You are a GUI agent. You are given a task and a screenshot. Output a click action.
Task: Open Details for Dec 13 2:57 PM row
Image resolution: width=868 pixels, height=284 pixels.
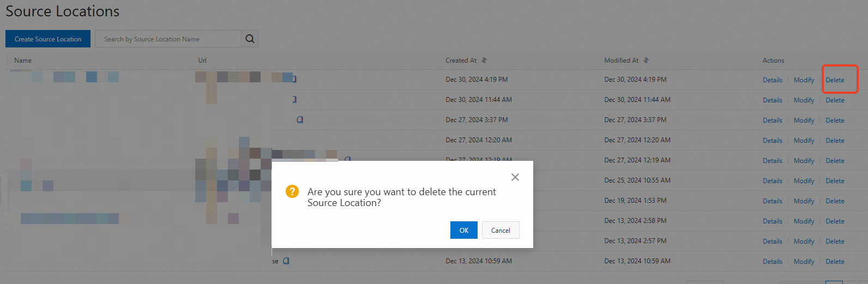(x=773, y=241)
